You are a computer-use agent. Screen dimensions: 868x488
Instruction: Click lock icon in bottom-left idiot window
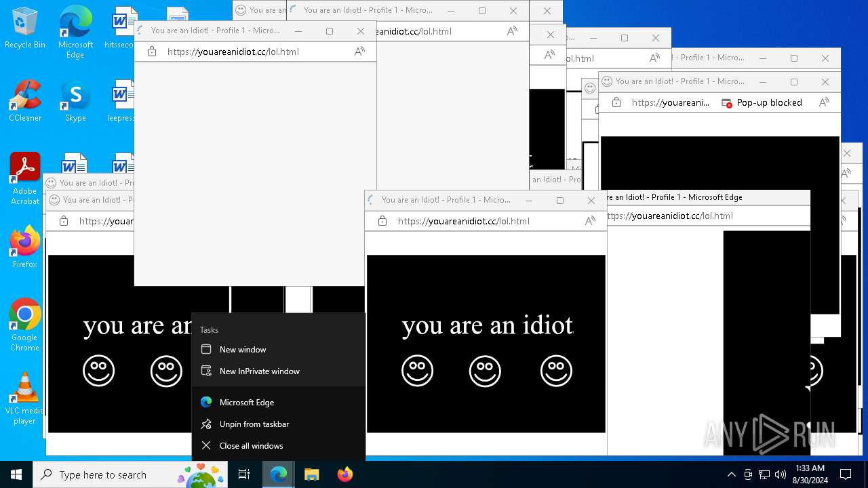coord(64,221)
